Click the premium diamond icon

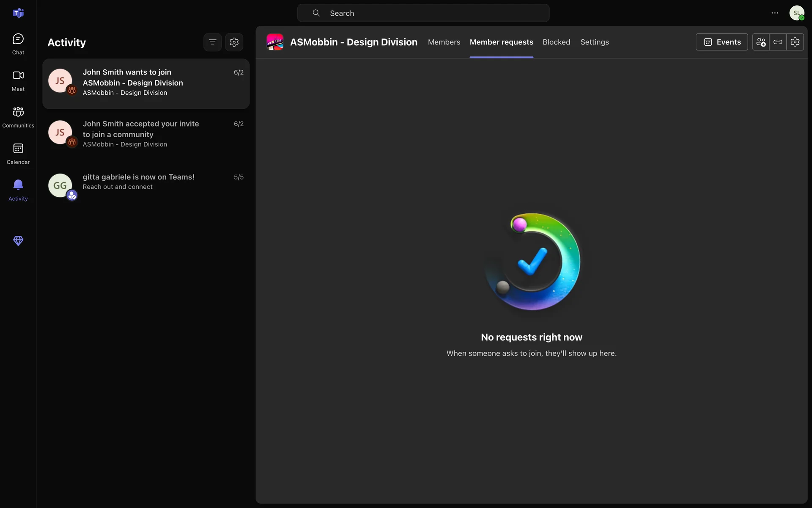[x=18, y=241]
